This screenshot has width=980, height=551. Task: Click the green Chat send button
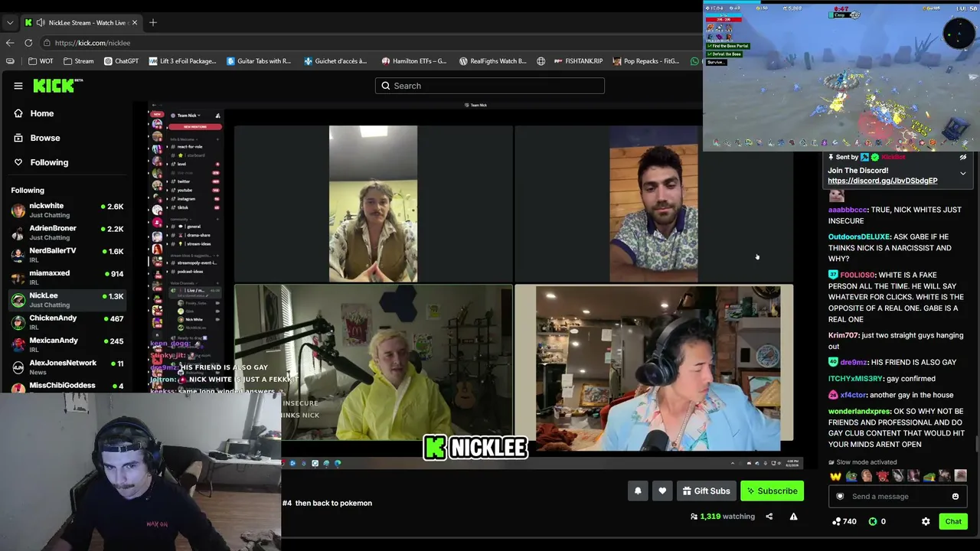point(953,522)
